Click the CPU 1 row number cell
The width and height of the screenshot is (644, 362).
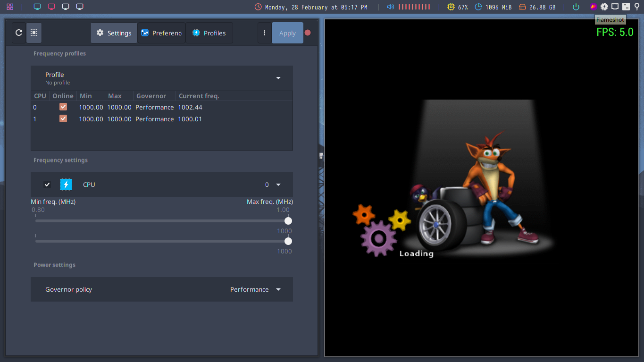coord(35,119)
